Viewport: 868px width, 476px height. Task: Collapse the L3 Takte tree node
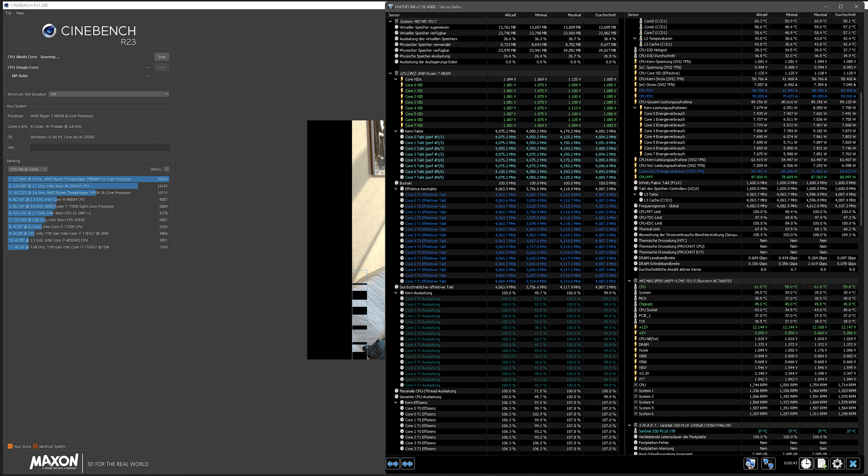pyautogui.click(x=635, y=194)
